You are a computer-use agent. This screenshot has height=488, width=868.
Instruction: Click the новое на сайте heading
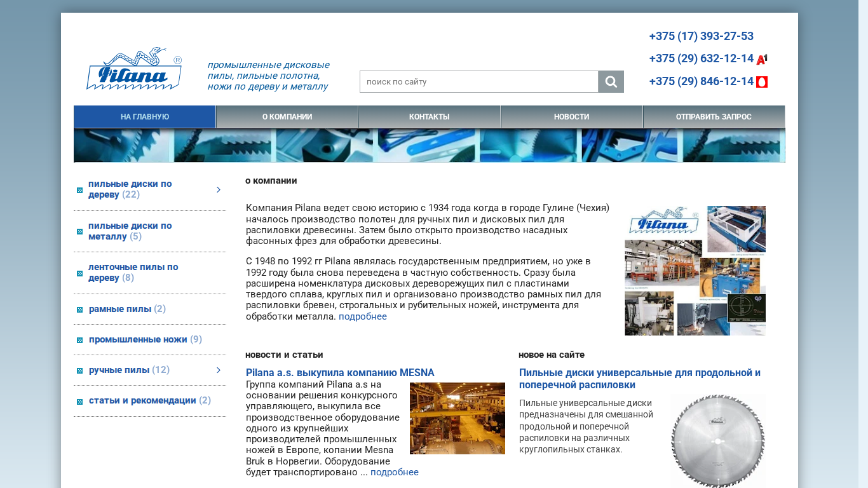click(552, 355)
